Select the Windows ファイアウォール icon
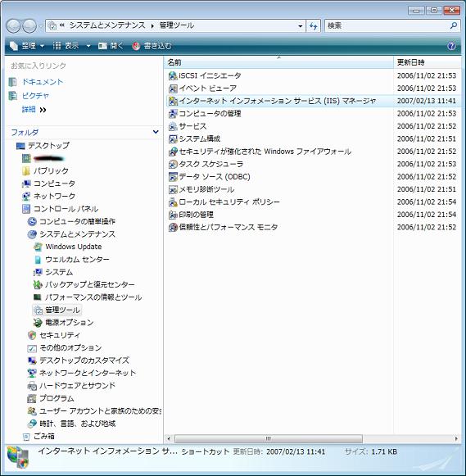The image size is (466, 476). click(173, 152)
